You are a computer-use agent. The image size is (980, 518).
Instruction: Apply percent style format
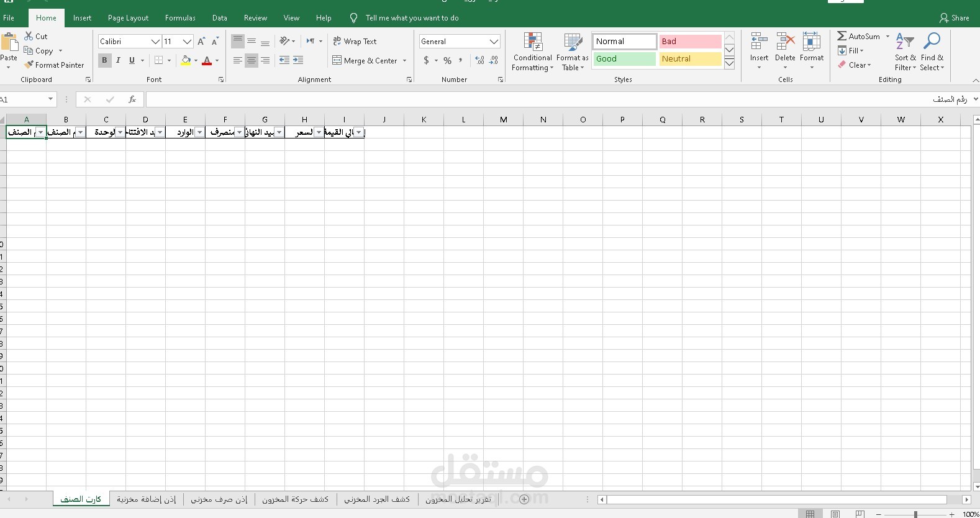[x=447, y=60]
